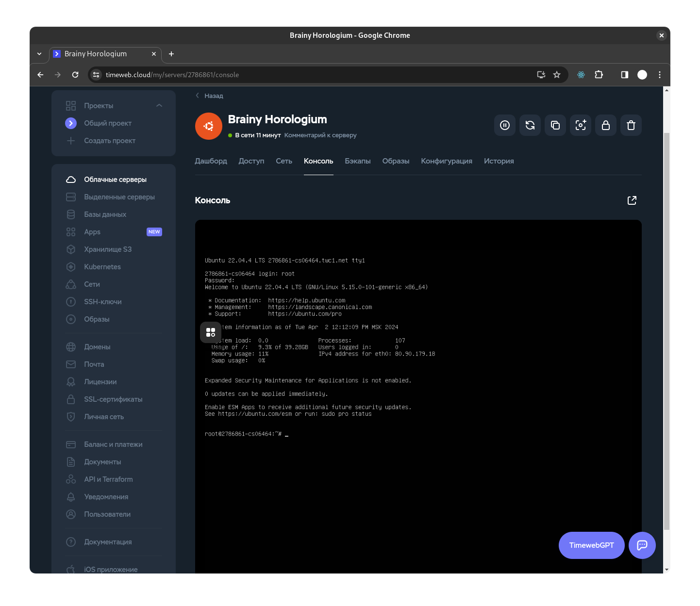The height and width of the screenshot is (606, 700).
Task: Bookmark this page with the star icon
Action: click(557, 75)
